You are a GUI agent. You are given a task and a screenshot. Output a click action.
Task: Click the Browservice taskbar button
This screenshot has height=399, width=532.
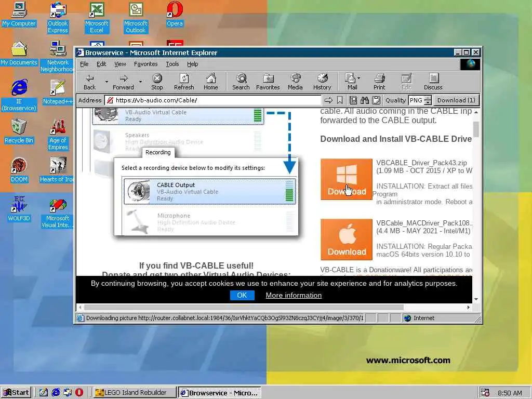[x=220, y=393]
